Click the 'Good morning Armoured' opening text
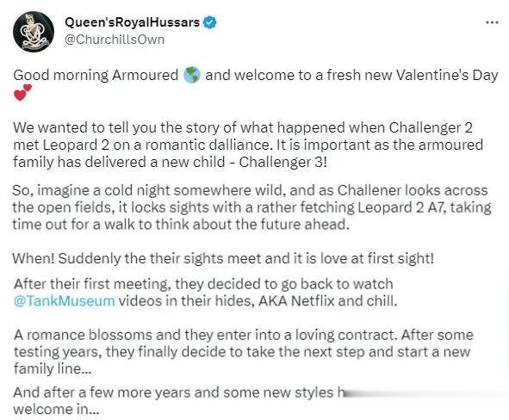Viewport: 509px width, 420px height. [96, 75]
